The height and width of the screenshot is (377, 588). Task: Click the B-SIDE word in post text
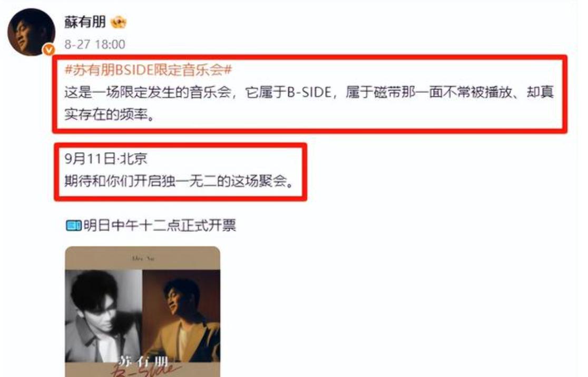pos(309,92)
